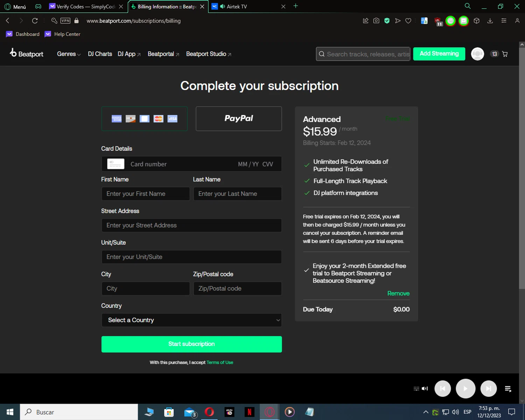Click the Card number field
525x420 pixels.
(x=191, y=164)
